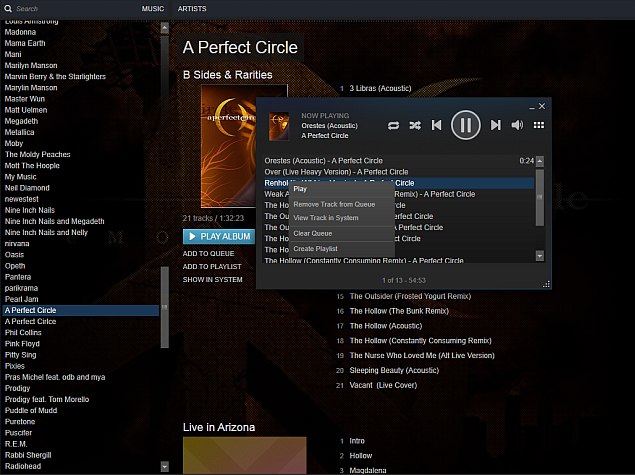Choose Clear Queue menu entry
This screenshot has height=475, width=635.
click(342, 234)
